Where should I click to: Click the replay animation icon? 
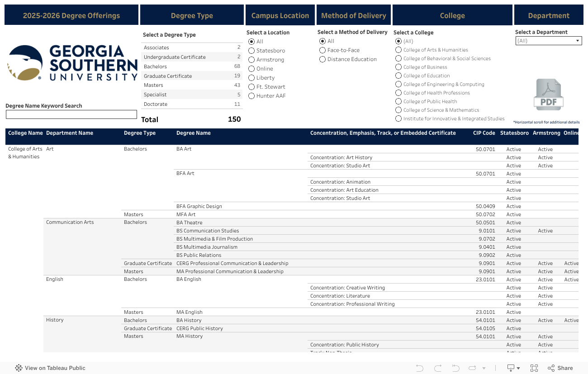473,368
